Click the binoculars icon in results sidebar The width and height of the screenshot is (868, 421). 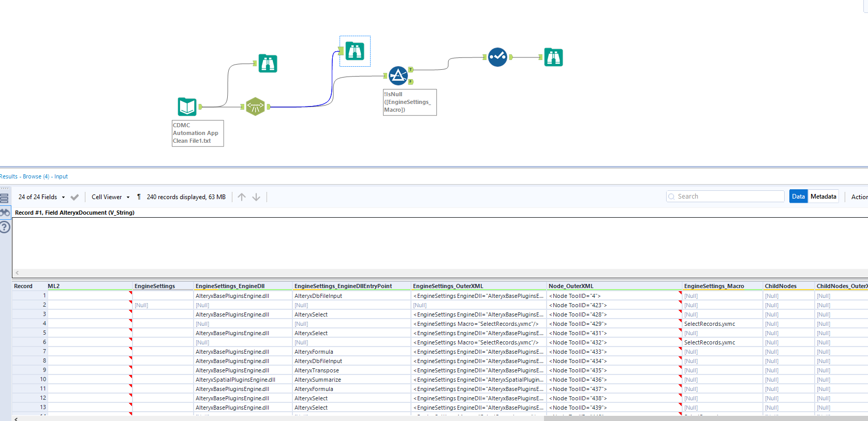click(5, 213)
